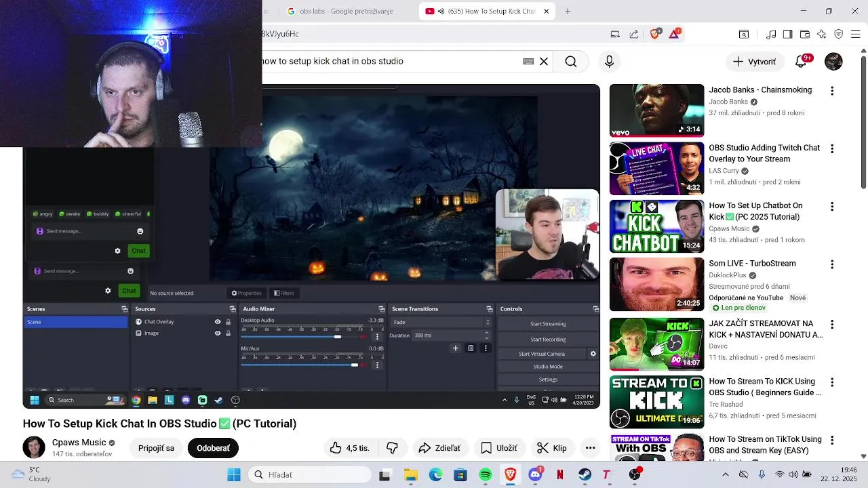Screen dimensions: 868x488
Task: Toggle lock on Chat Overlay source
Action: (228, 322)
